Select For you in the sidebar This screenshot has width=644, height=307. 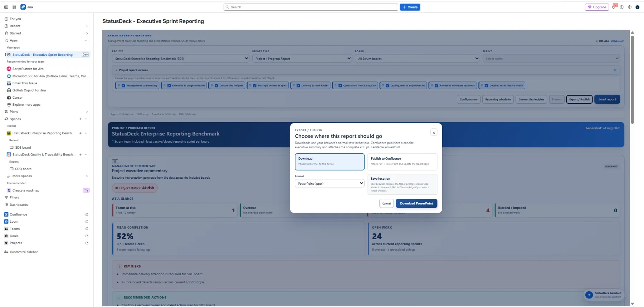[15, 19]
